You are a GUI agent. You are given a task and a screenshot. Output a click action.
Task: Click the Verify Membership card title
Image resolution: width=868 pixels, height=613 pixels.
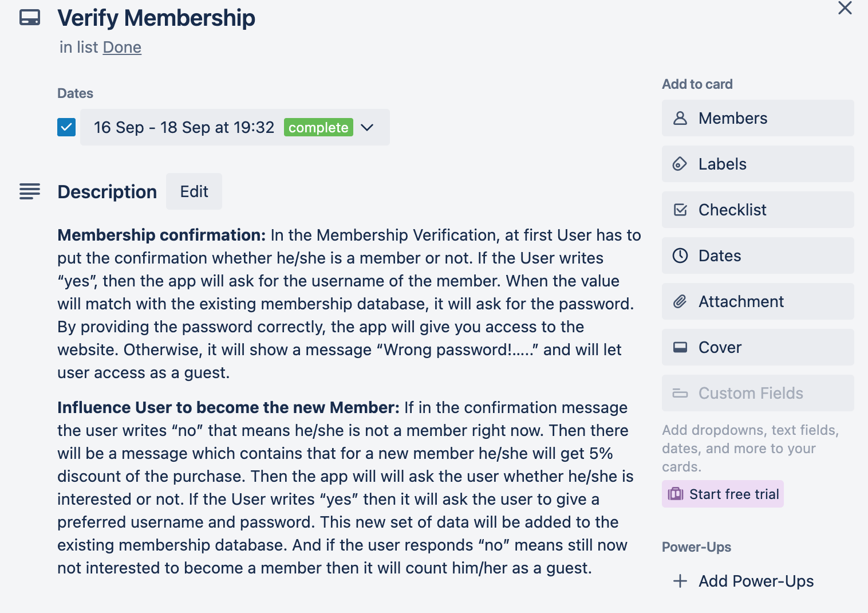[x=156, y=18]
